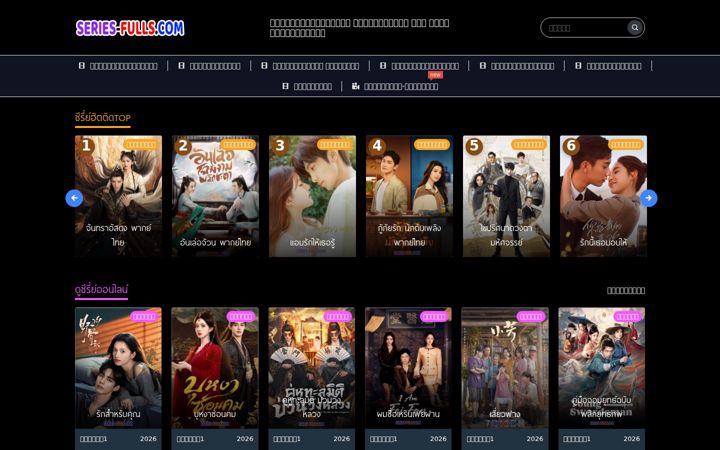Open the last poster in ดูซีรี่ย์ออนไลน์ row
The height and width of the screenshot is (450, 720).
pyautogui.click(x=602, y=368)
